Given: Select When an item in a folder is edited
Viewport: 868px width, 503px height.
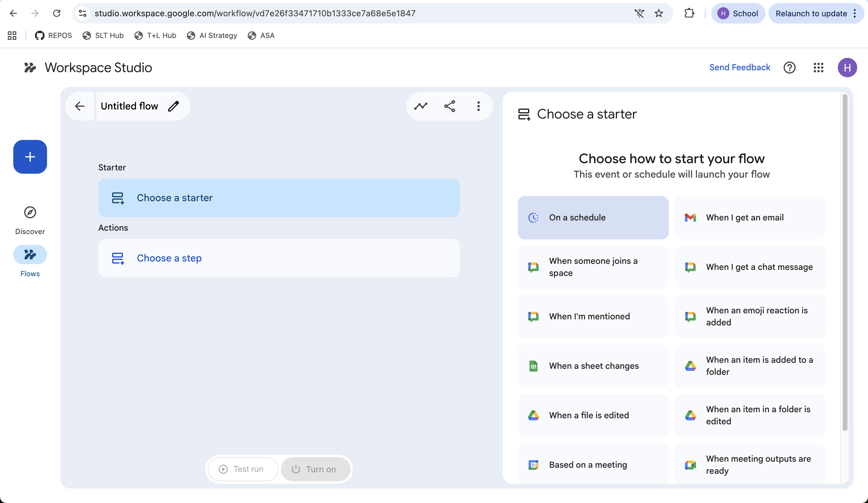Looking at the screenshot, I should (x=750, y=416).
